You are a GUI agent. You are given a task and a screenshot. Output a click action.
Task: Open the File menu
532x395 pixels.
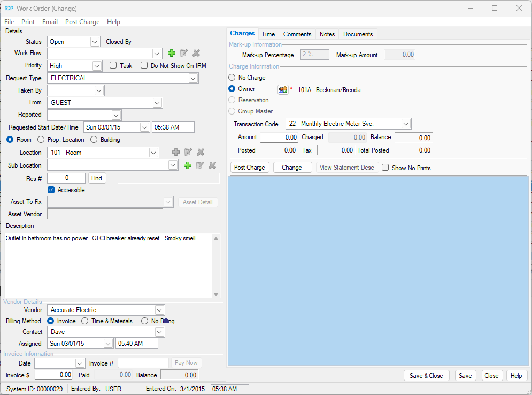(9, 22)
